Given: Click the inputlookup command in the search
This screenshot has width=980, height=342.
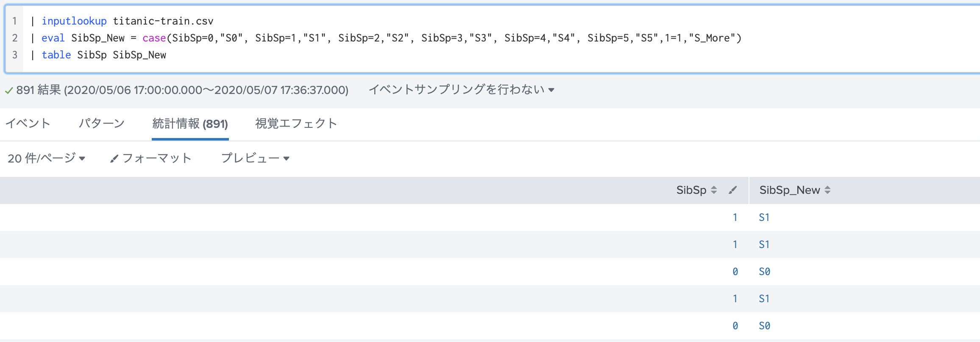Looking at the screenshot, I should click(74, 21).
